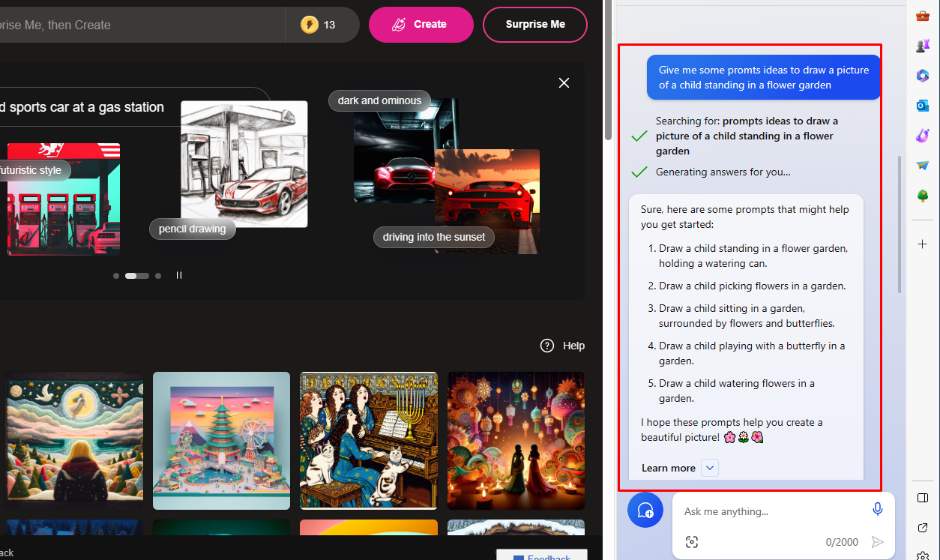
Task: Open the paper-craft pagoda amusement park thumbnail
Action: coord(221,441)
